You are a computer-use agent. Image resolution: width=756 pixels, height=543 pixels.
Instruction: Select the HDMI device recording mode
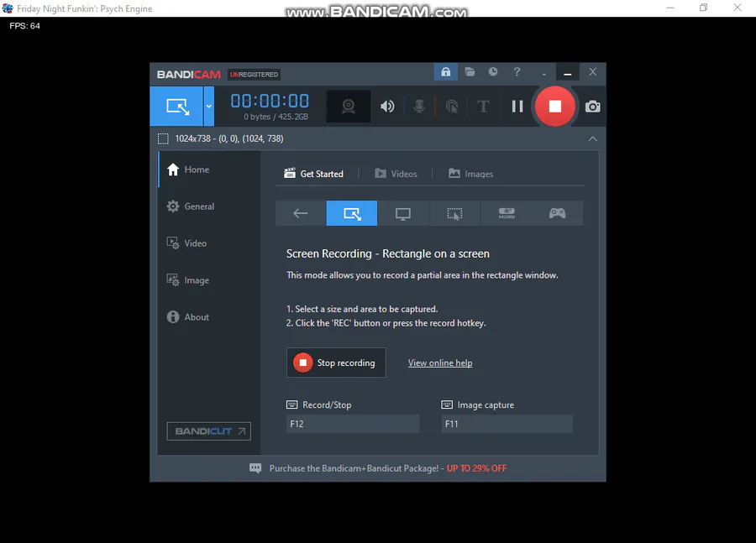(507, 213)
